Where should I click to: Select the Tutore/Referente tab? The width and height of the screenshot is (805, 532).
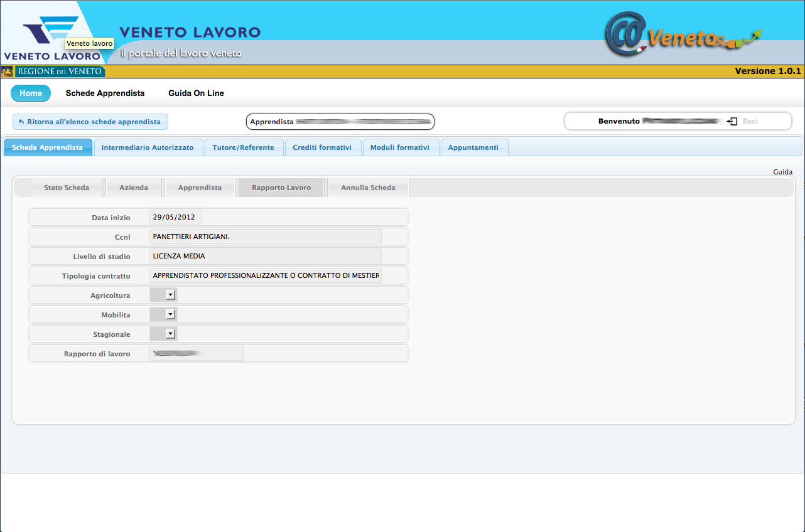pos(243,147)
